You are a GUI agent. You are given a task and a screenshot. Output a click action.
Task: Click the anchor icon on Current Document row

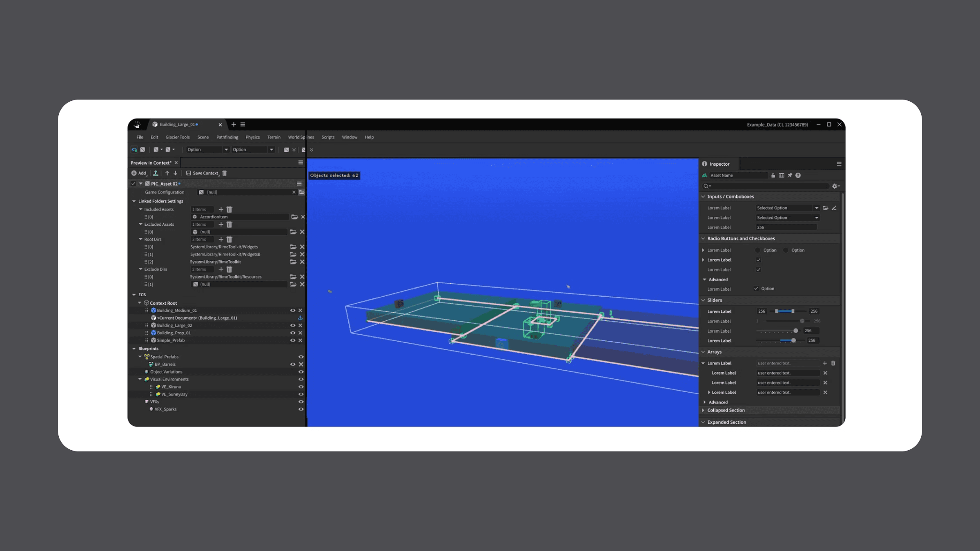[300, 318]
